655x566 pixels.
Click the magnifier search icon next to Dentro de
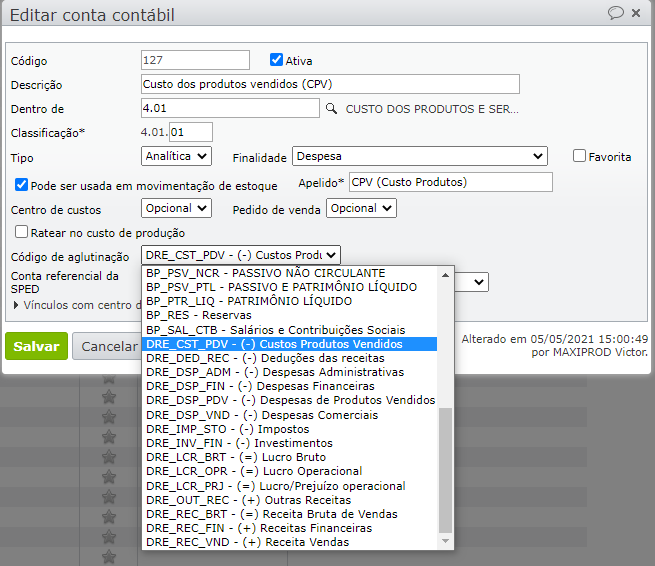pos(331,109)
